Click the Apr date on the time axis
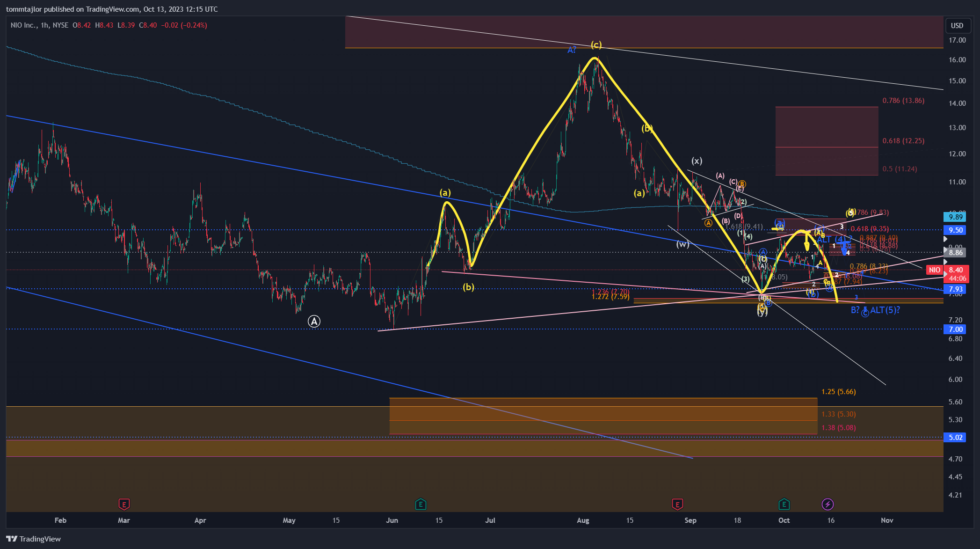The width and height of the screenshot is (980, 549). (200, 520)
